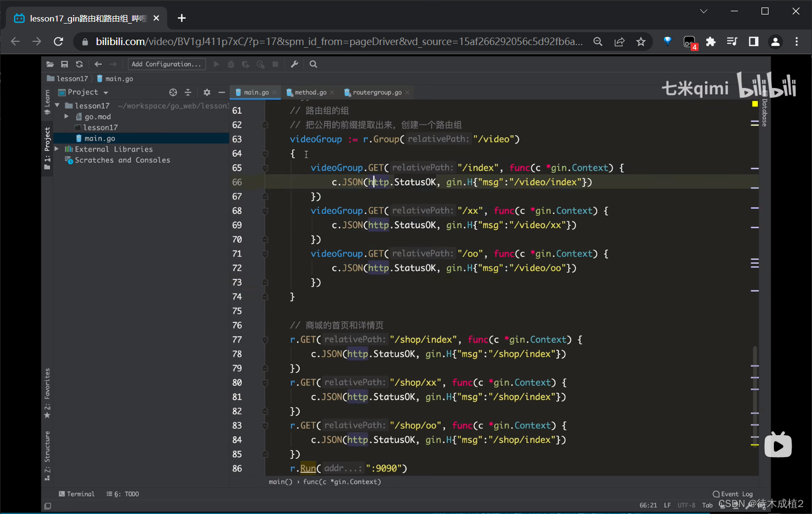Toggle the Terminal tool window
The image size is (812, 514).
pyautogui.click(x=76, y=494)
